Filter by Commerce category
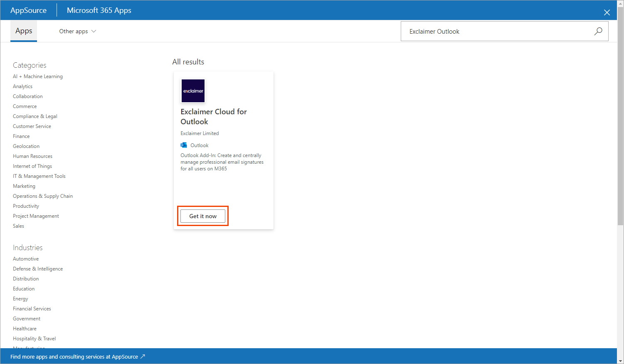Viewport: 624px width, 364px height. (x=25, y=106)
